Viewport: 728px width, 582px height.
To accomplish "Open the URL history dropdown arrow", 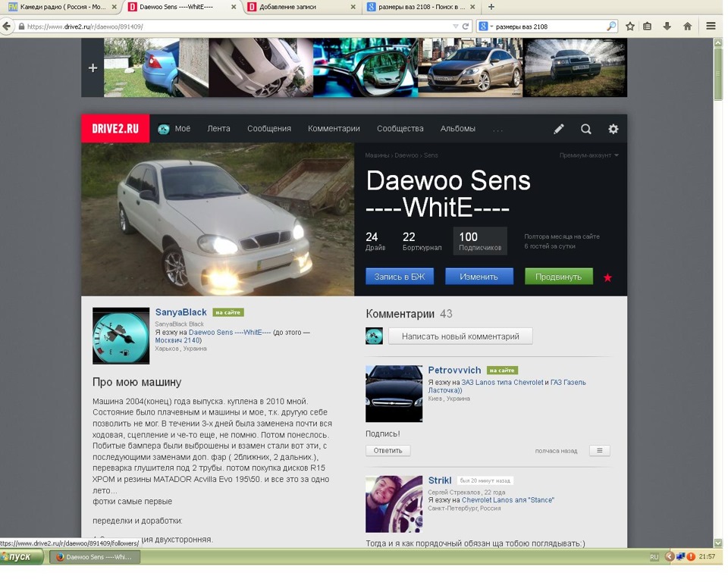I will [456, 27].
